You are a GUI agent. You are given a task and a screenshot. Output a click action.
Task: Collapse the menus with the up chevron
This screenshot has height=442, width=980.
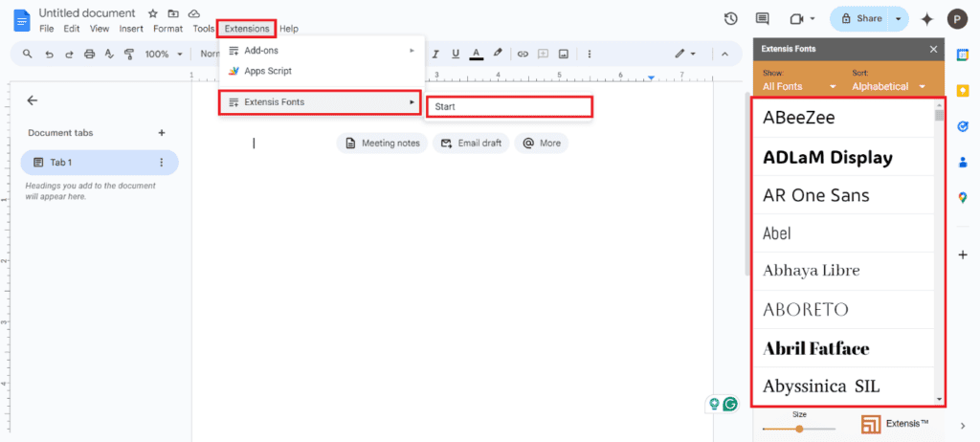tap(725, 54)
